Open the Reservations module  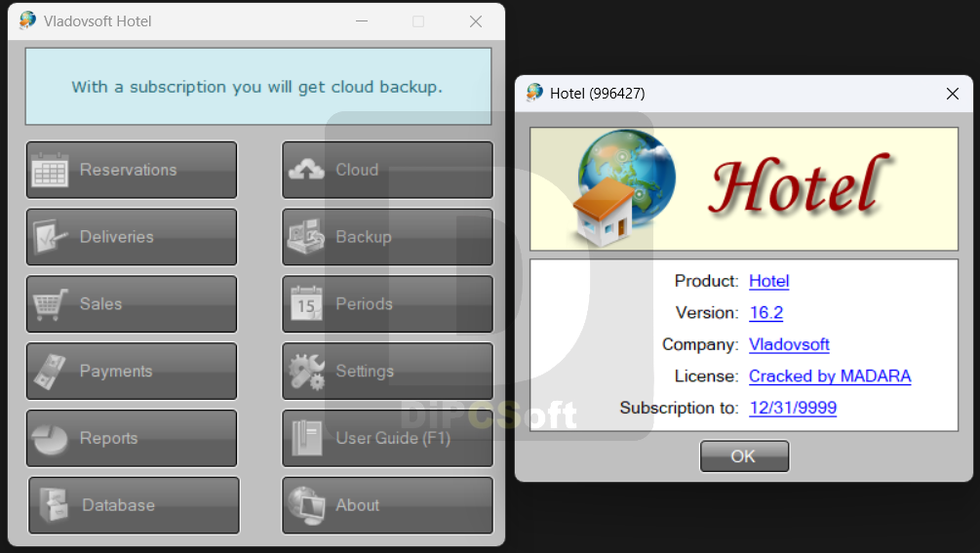[x=132, y=170]
